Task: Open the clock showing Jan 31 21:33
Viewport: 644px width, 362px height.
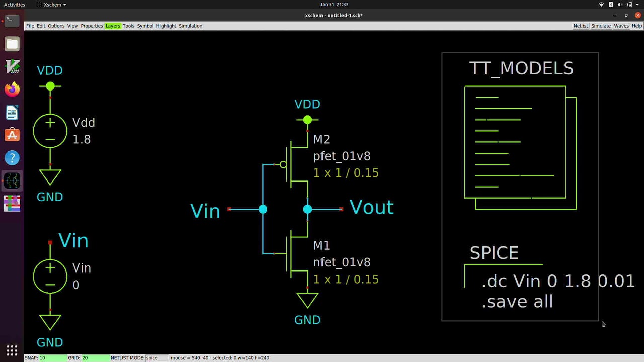Action: point(334,5)
